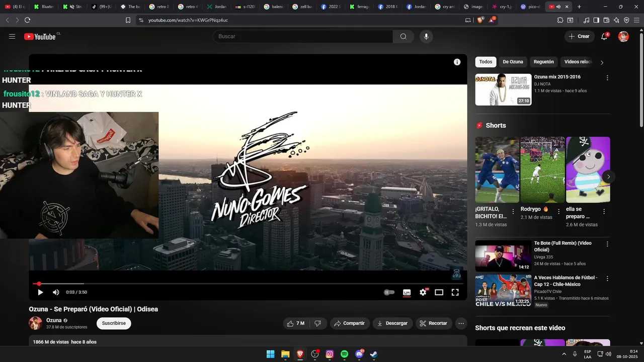Click the search magnifier button
This screenshot has height=362, width=644.
pos(403,36)
